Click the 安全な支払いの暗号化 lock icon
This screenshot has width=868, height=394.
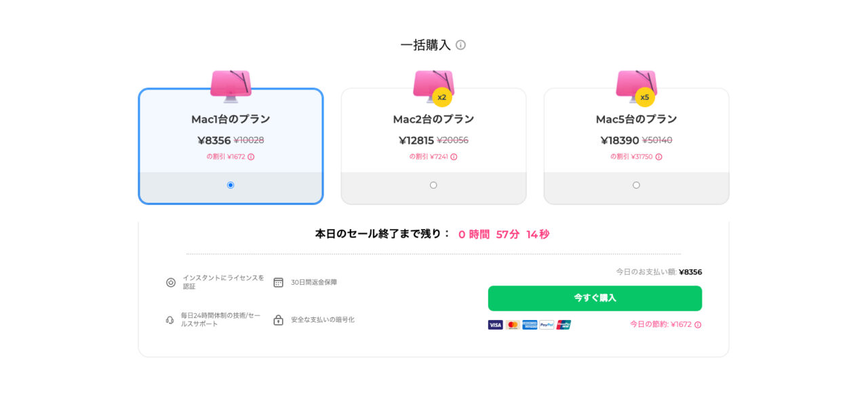click(x=278, y=319)
